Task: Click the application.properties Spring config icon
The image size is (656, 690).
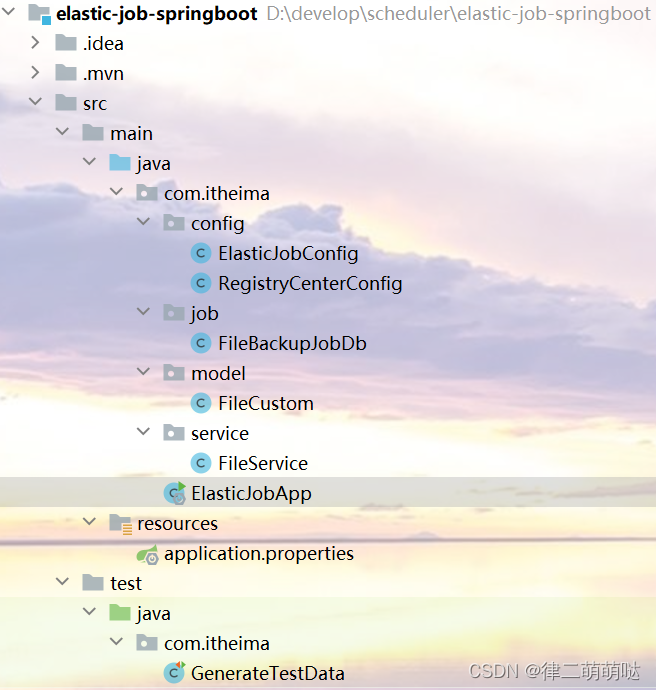Action: [x=147, y=554]
